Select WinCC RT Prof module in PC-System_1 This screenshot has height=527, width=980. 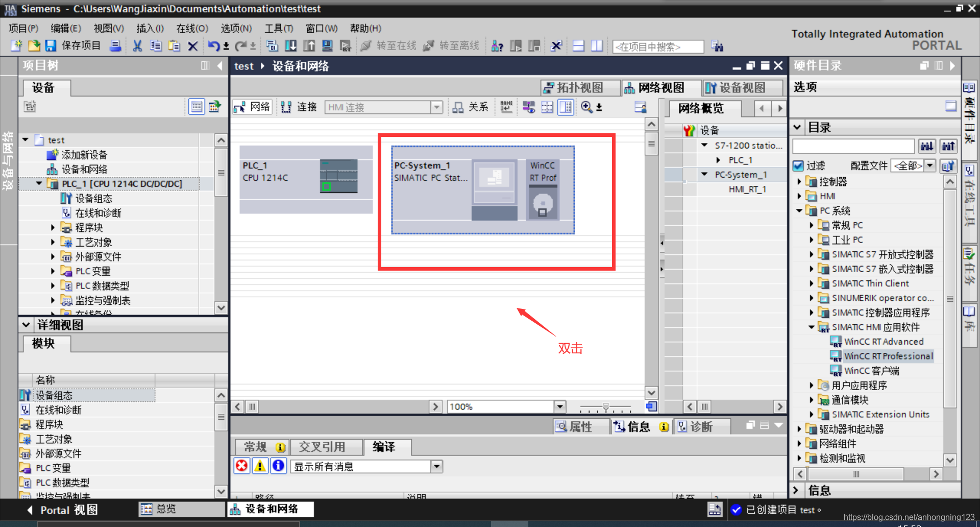tap(543, 189)
